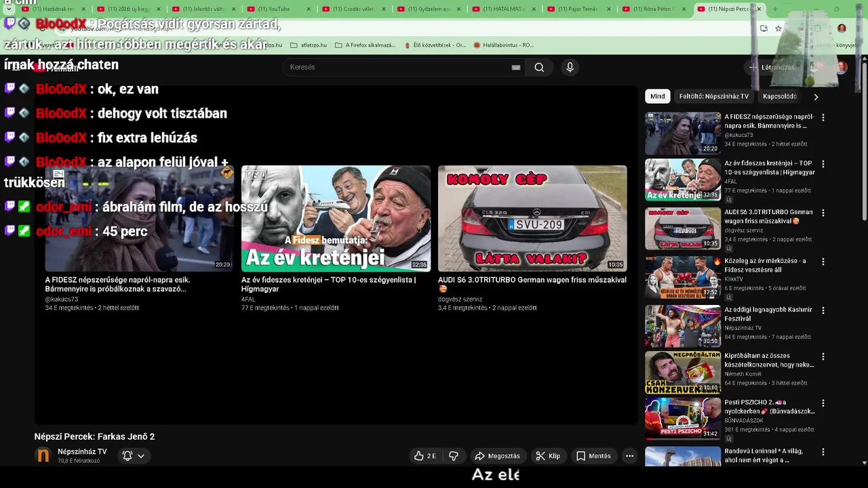Open menu for Kashmir Fesztivál sidebar video

[x=823, y=310]
